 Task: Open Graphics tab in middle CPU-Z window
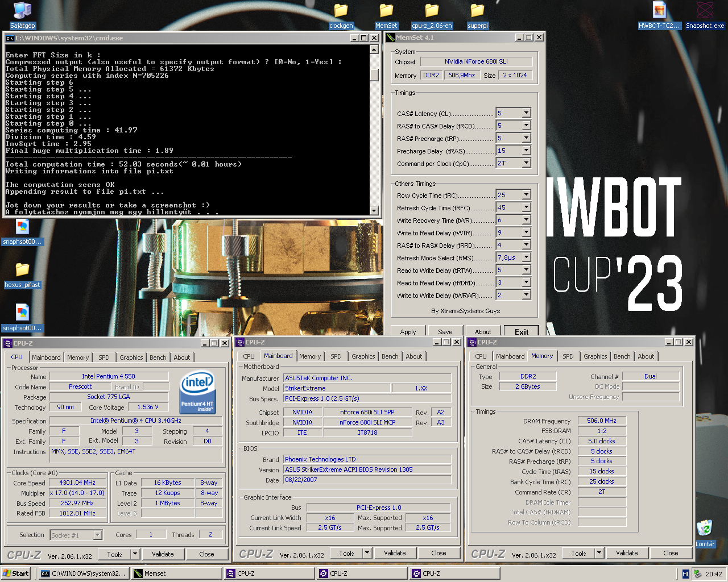[x=363, y=356]
